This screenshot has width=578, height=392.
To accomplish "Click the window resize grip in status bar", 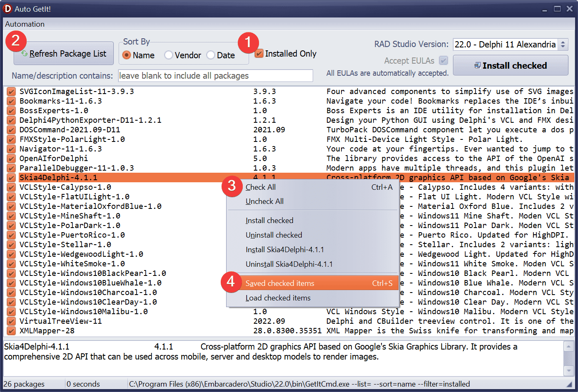I will pos(569,385).
